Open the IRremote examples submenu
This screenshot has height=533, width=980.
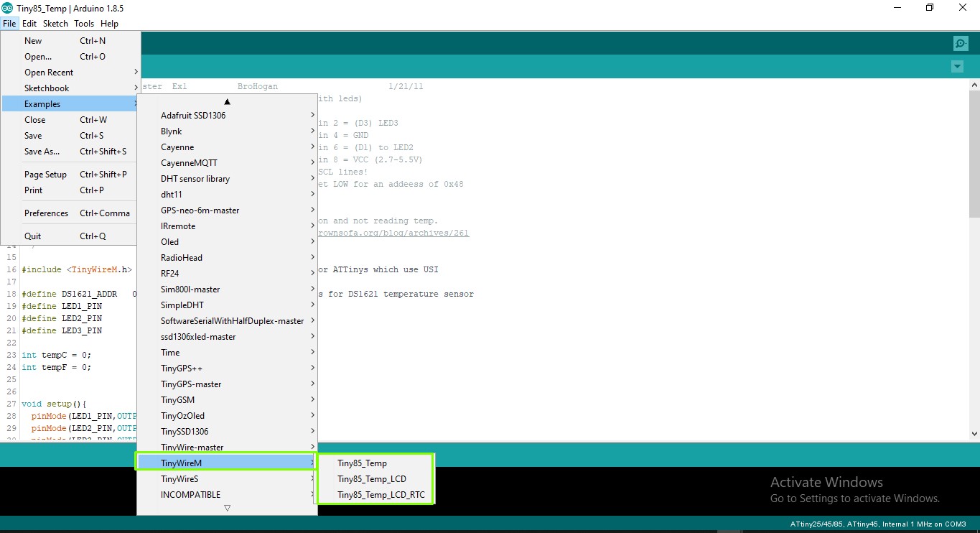click(227, 226)
